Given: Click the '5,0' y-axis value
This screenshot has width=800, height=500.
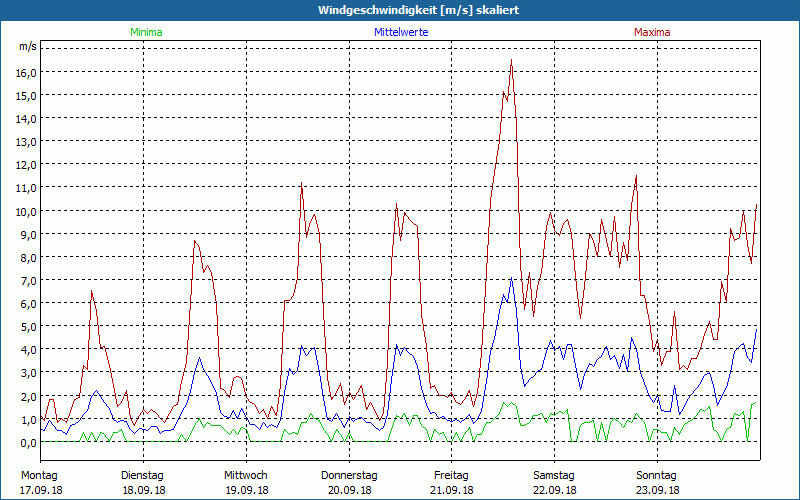Looking at the screenshot, I should 28,327.
